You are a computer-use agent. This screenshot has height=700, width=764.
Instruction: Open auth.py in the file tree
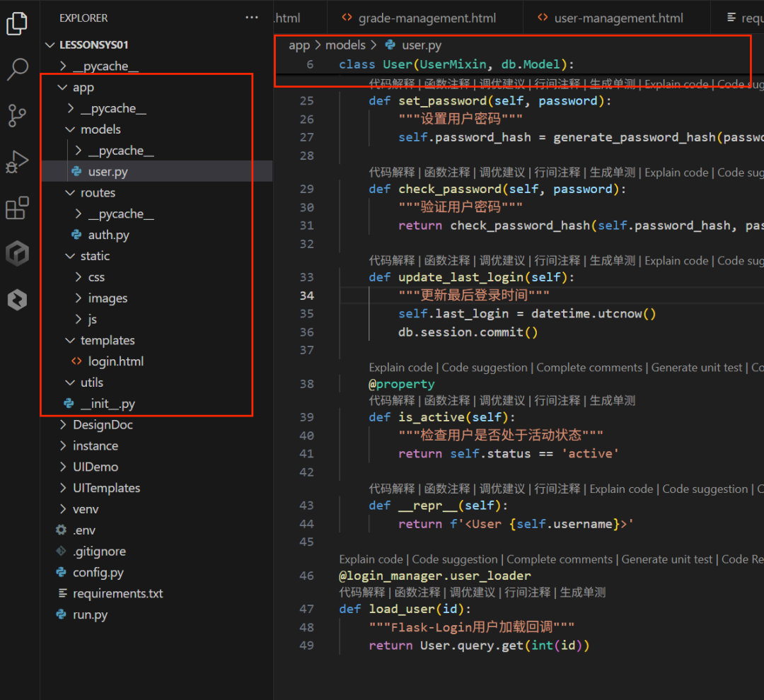tap(156, 235)
